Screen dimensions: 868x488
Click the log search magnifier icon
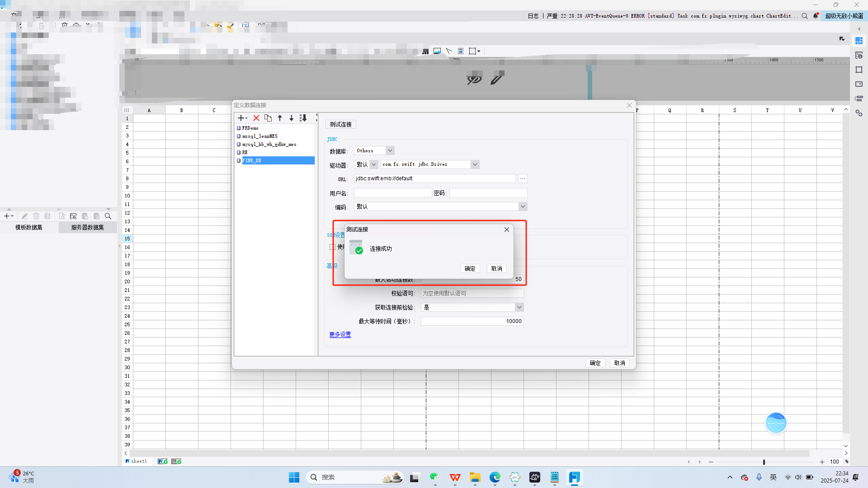[x=805, y=16]
